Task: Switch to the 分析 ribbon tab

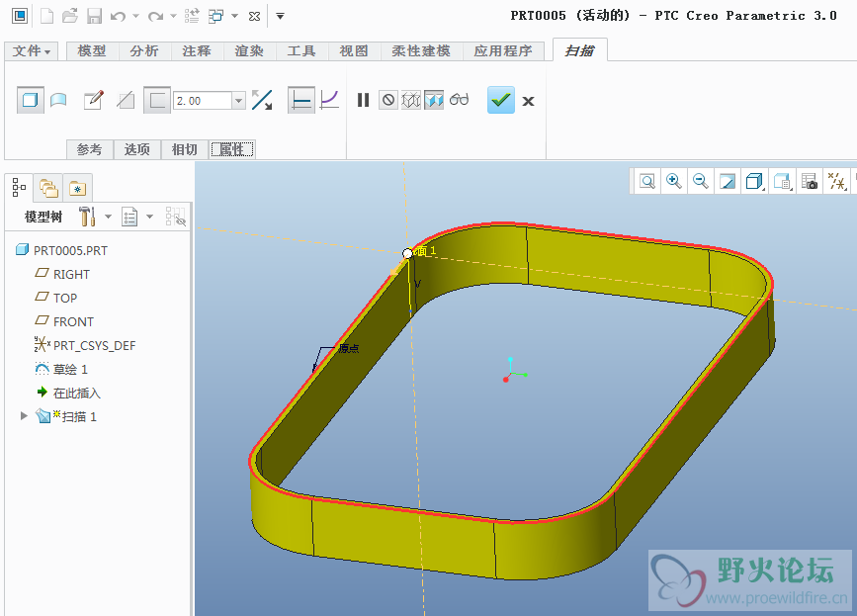Action: pyautogui.click(x=144, y=50)
